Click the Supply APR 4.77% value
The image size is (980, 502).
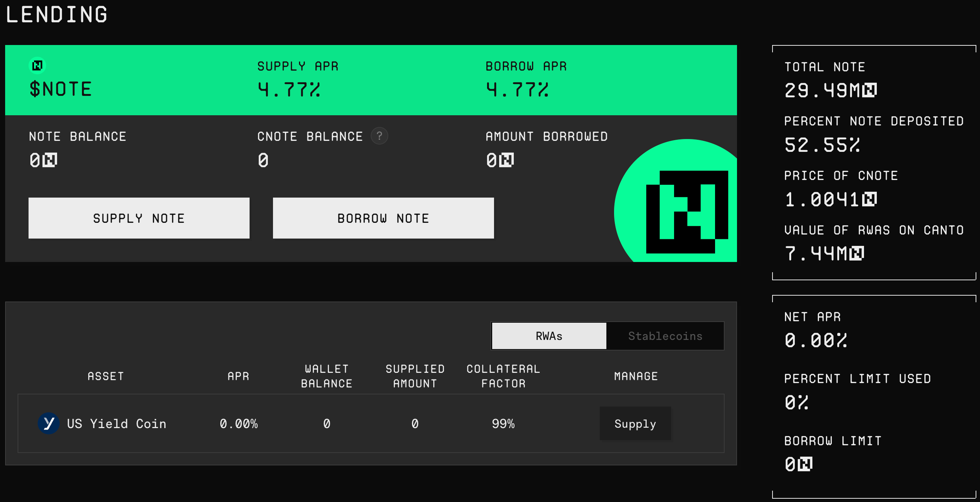289,90
